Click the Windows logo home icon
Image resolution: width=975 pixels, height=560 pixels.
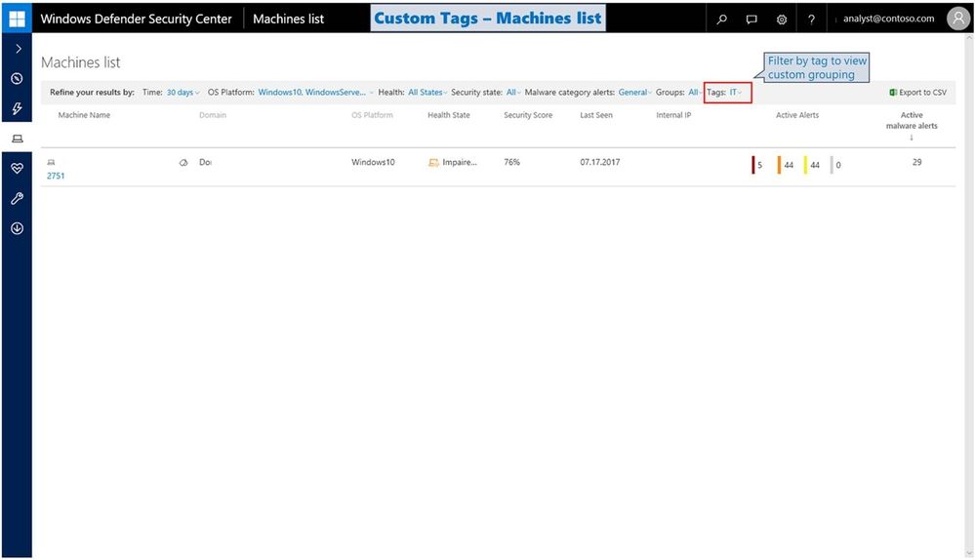click(x=17, y=19)
